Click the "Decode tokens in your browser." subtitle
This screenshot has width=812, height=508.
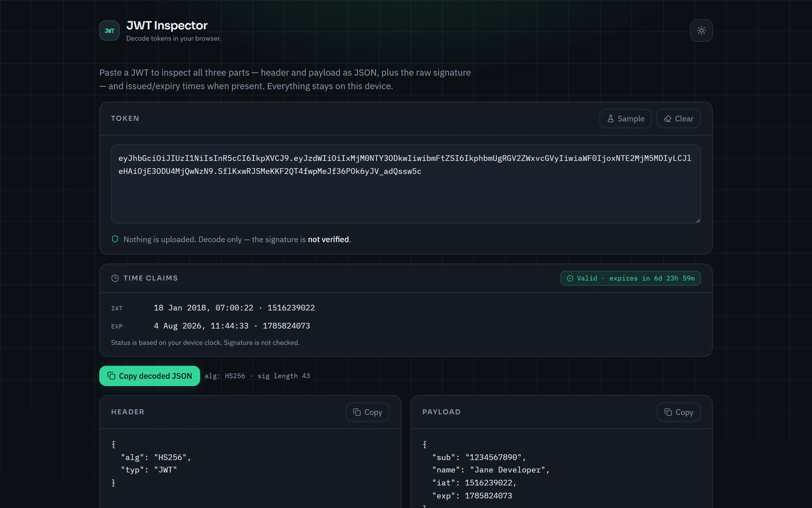[x=173, y=38]
